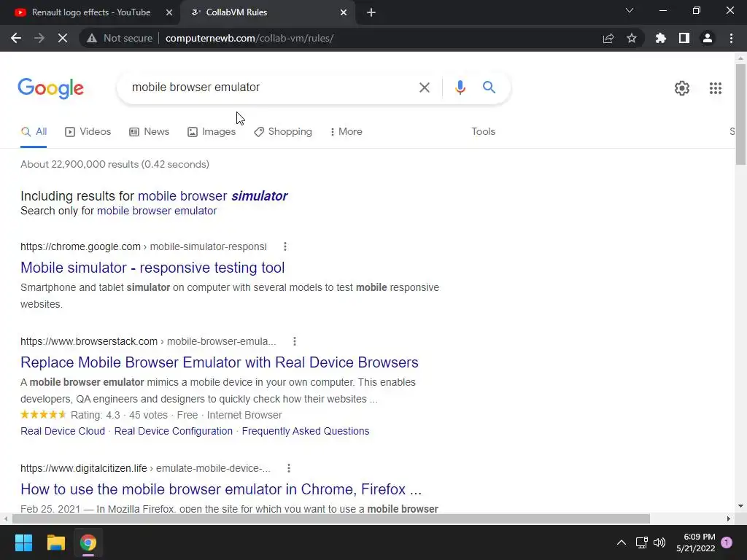Open the Windows Start menu
This screenshot has width=747, height=560.
coord(23,542)
